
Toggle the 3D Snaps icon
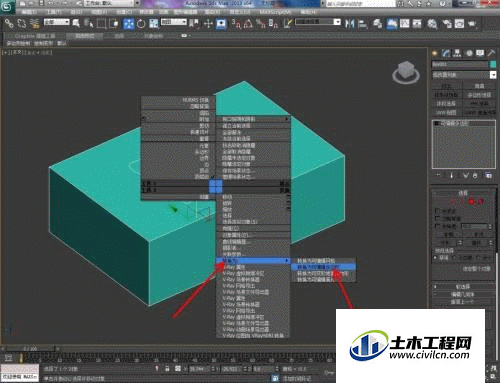click(236, 23)
